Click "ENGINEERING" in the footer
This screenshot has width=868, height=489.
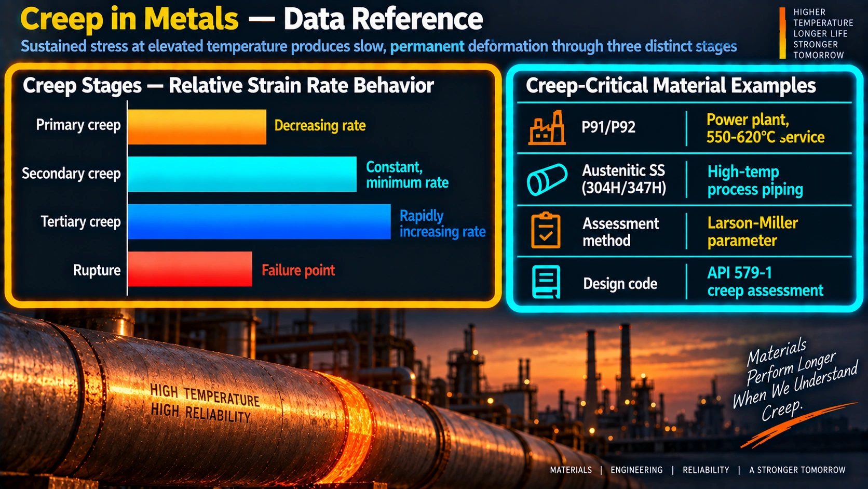(636, 470)
